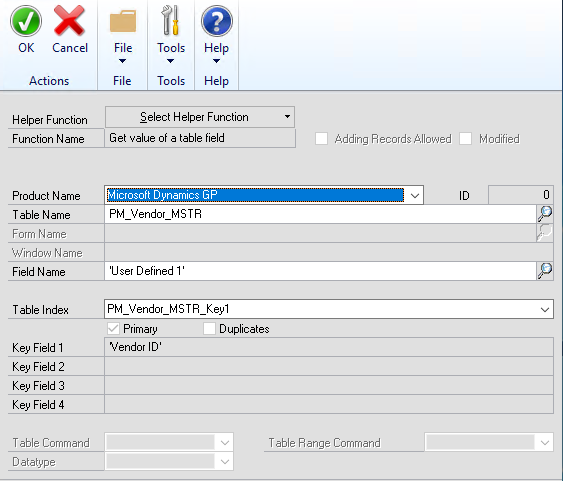563x481 pixels.
Task: Click the Window Name field
Action: 329,252
